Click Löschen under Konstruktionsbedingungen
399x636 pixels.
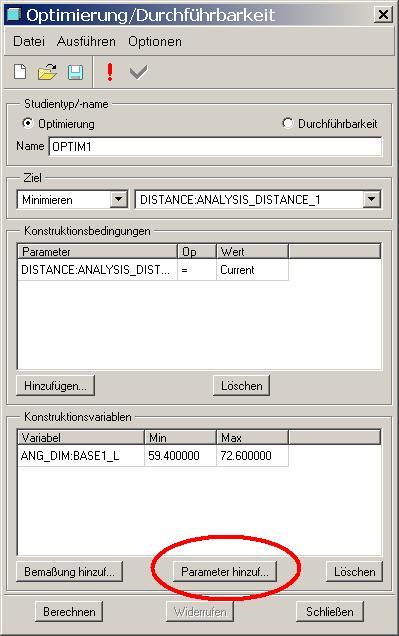(x=242, y=385)
